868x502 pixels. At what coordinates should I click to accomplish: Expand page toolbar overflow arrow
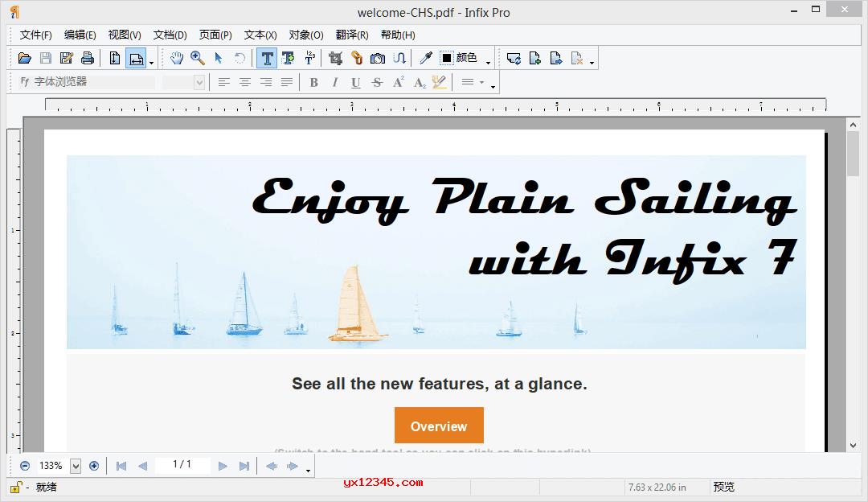click(592, 63)
